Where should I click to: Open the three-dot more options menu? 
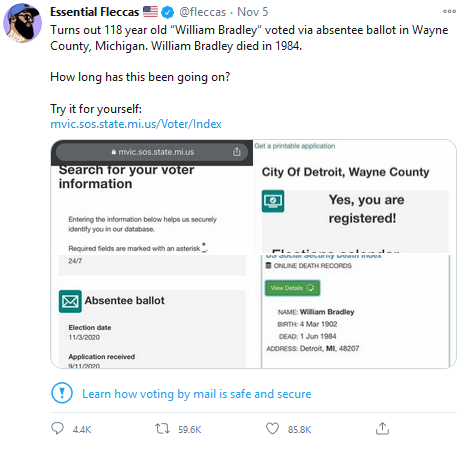[449, 11]
